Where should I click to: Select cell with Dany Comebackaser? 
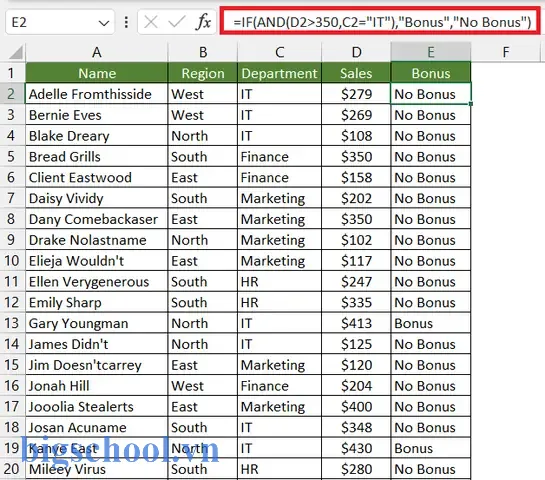tap(97, 219)
